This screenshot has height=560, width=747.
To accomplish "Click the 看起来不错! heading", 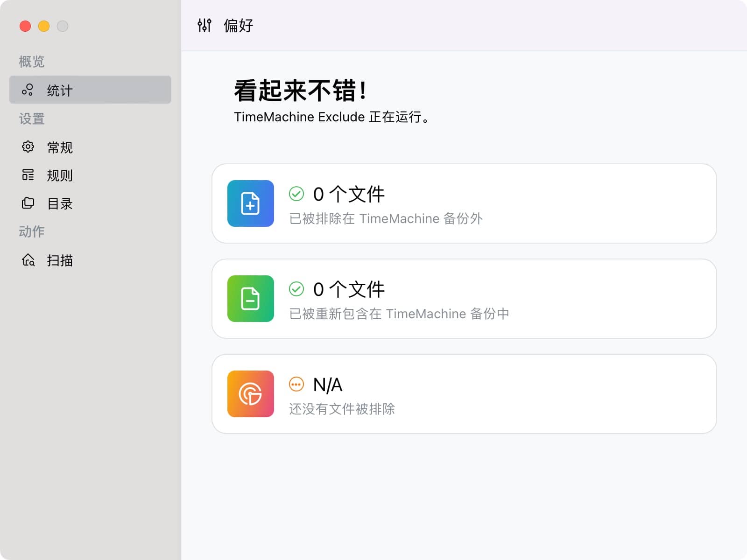I will click(301, 91).
